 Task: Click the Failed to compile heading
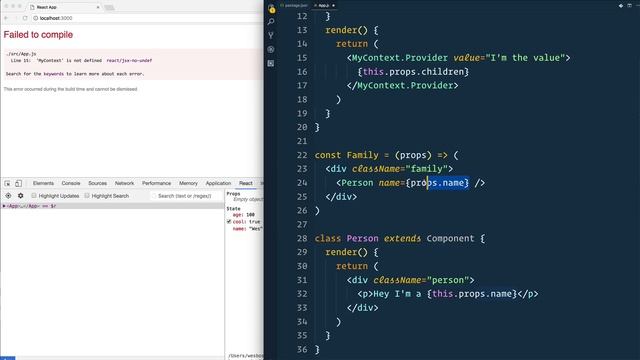point(38,35)
